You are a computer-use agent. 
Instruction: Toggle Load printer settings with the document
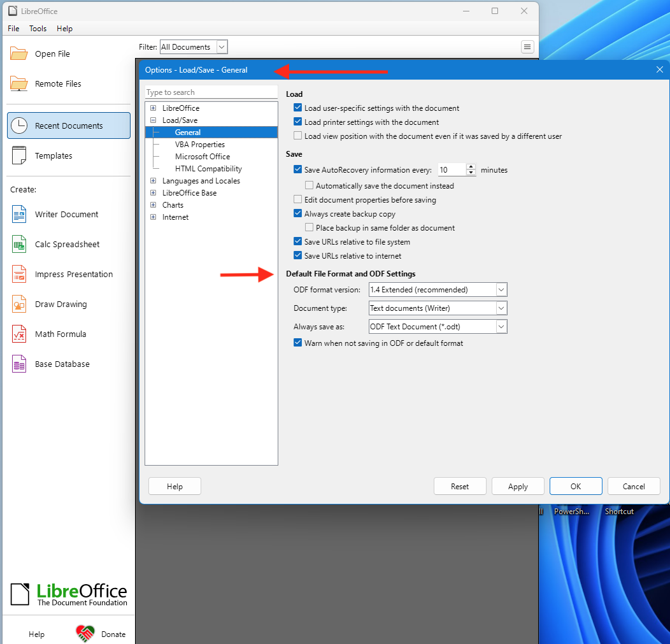tap(298, 122)
